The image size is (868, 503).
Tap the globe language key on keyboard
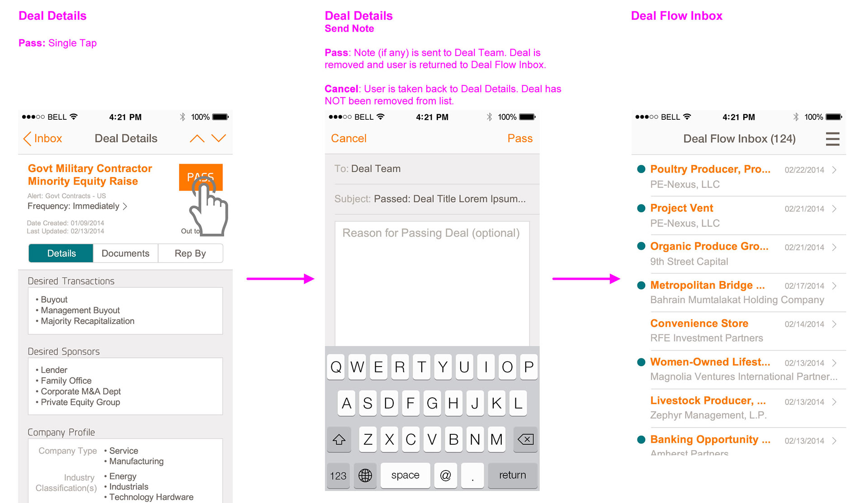point(365,475)
